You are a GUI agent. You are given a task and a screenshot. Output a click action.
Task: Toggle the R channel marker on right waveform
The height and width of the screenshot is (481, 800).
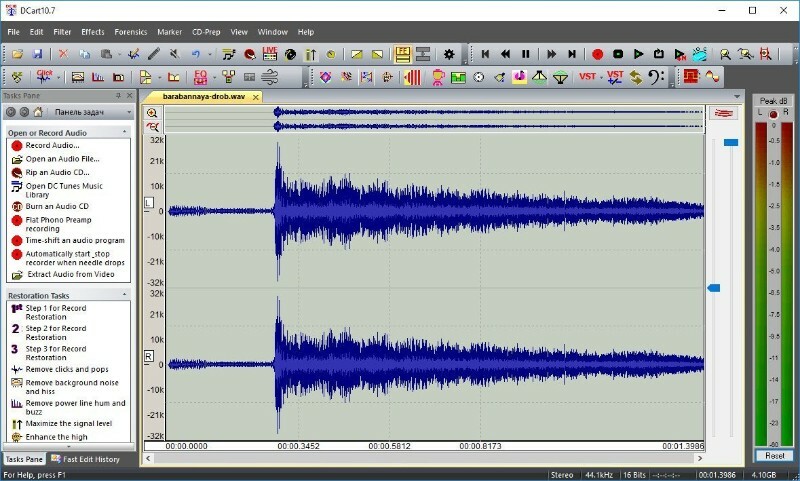[x=149, y=356]
